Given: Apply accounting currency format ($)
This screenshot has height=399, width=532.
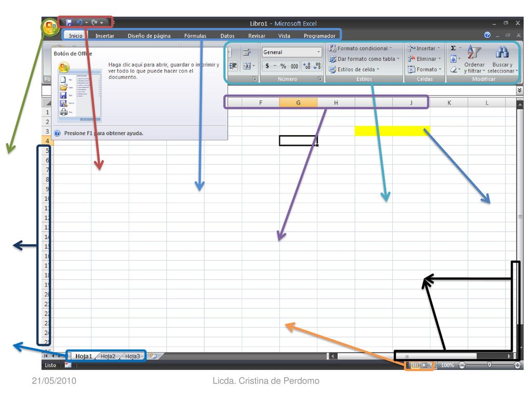Looking at the screenshot, I should point(268,66).
